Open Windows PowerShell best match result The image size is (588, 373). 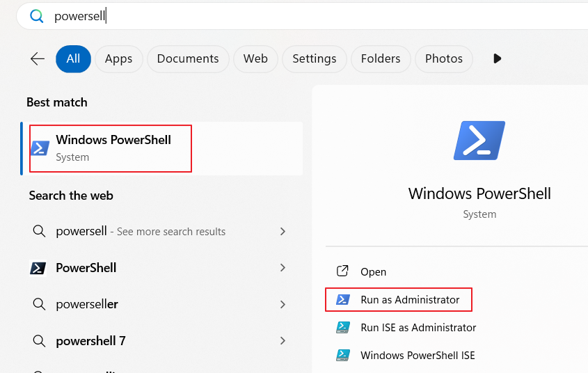(162, 148)
